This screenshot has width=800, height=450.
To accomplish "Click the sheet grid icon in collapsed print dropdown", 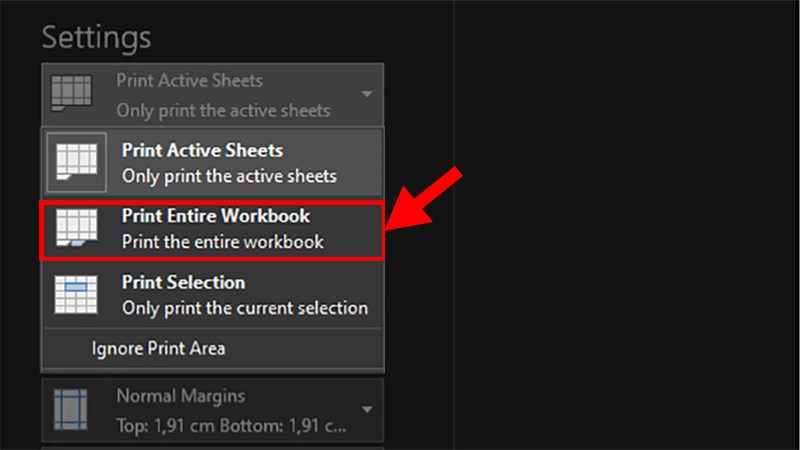I will click(x=71, y=93).
